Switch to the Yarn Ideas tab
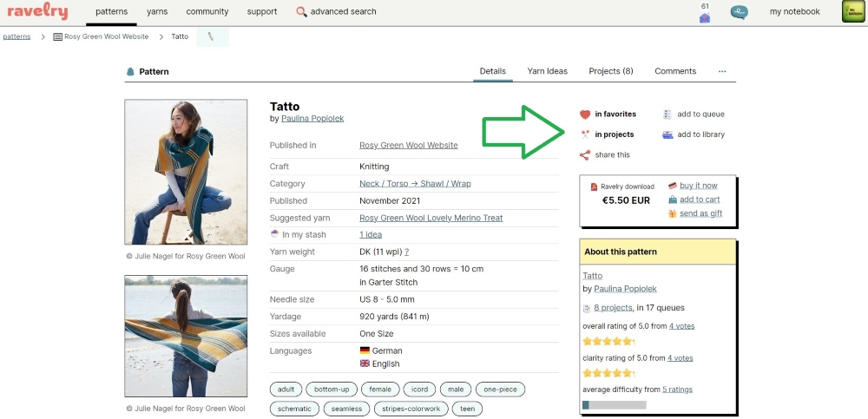 (x=547, y=71)
